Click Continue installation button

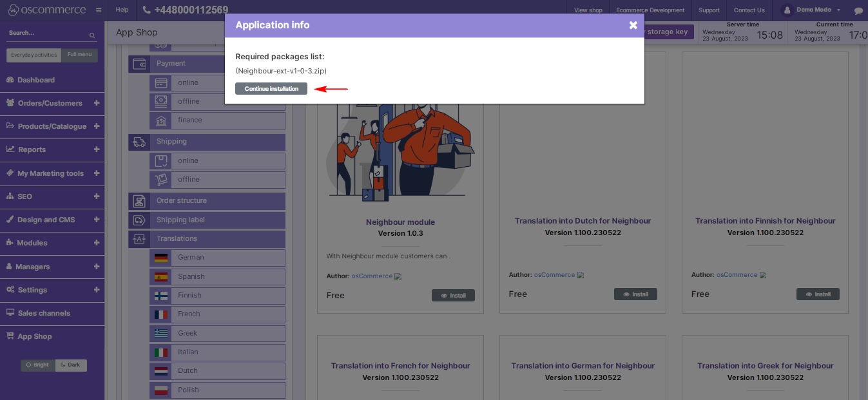point(271,89)
